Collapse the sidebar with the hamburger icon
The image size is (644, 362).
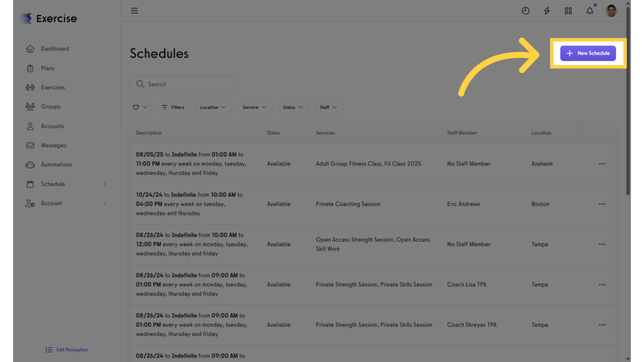[134, 10]
